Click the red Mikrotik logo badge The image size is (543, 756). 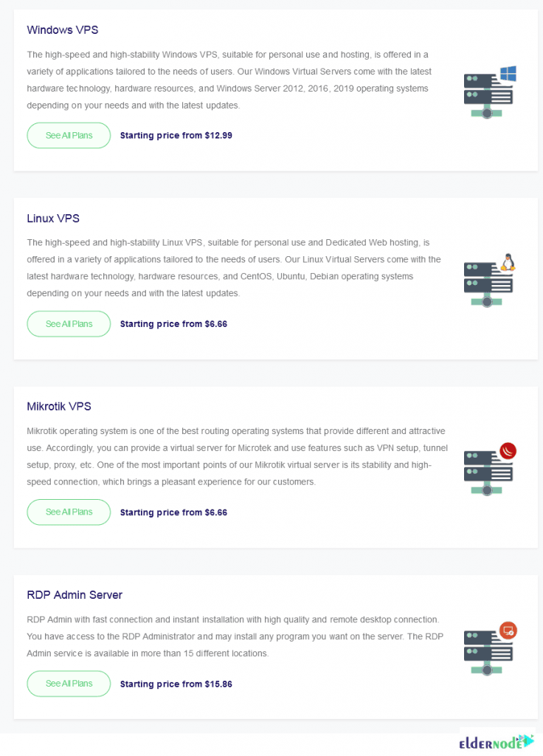tap(509, 450)
